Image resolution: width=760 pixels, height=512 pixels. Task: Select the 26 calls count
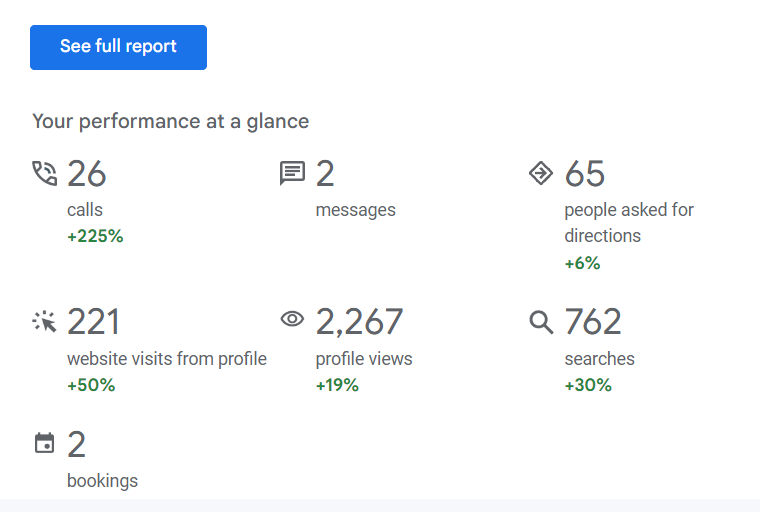pos(87,174)
